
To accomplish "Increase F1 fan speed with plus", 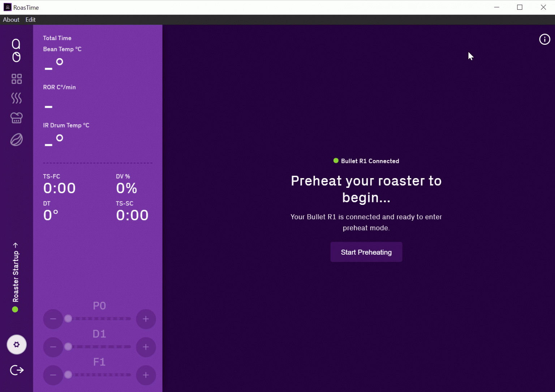I will (x=146, y=375).
